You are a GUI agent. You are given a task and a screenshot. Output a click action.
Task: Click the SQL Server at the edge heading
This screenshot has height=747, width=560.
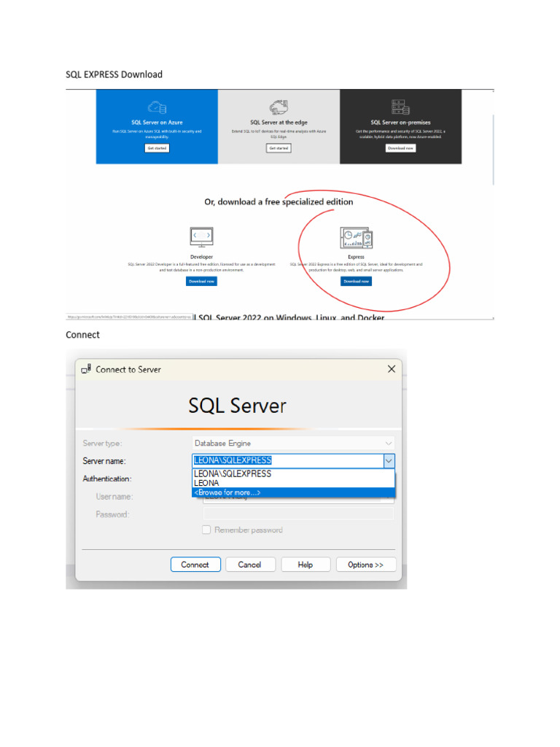point(279,123)
